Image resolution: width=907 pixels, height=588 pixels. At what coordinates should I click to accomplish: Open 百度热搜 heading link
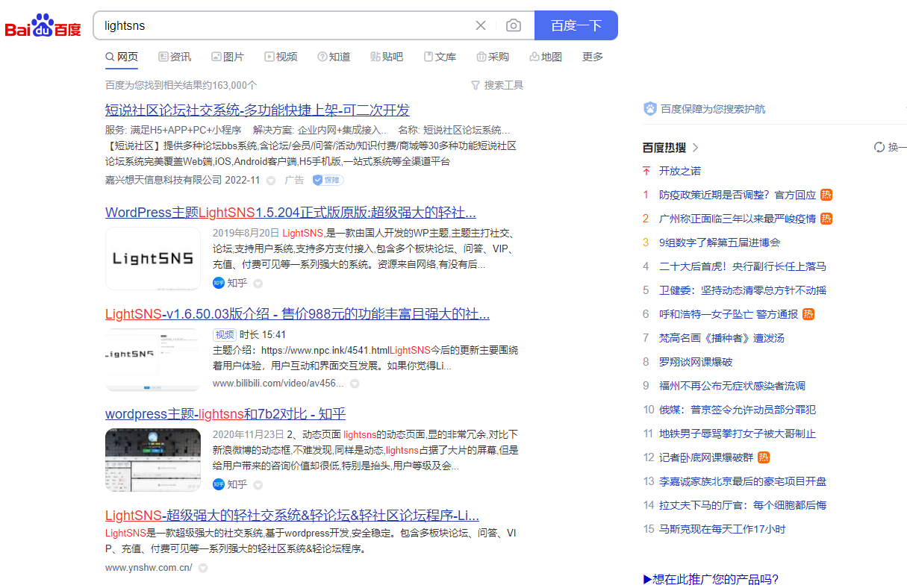point(664,147)
